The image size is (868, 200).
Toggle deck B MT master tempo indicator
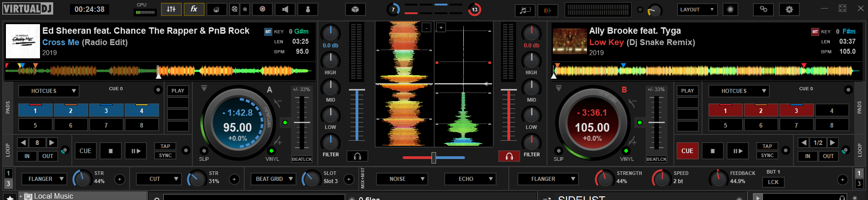tap(815, 32)
